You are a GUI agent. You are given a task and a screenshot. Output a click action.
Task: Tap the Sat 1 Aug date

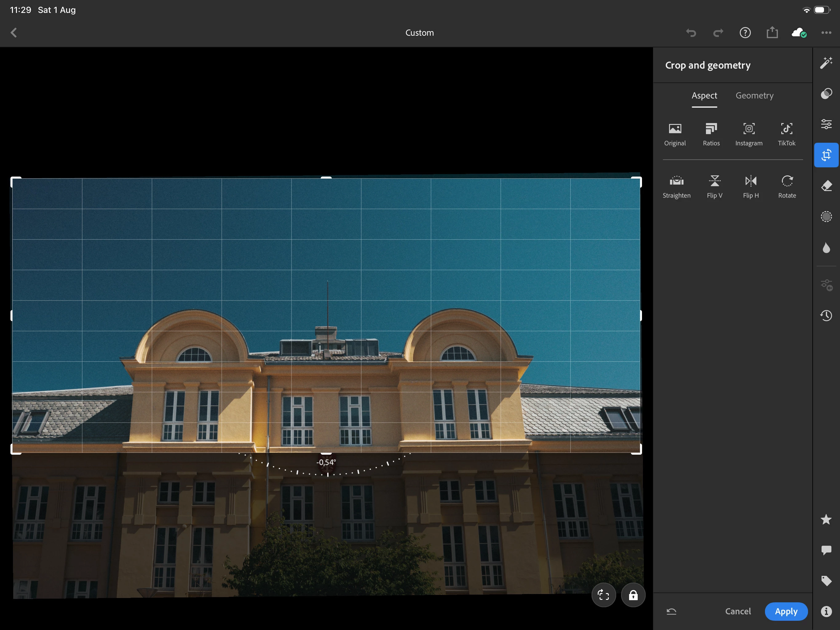coord(57,10)
